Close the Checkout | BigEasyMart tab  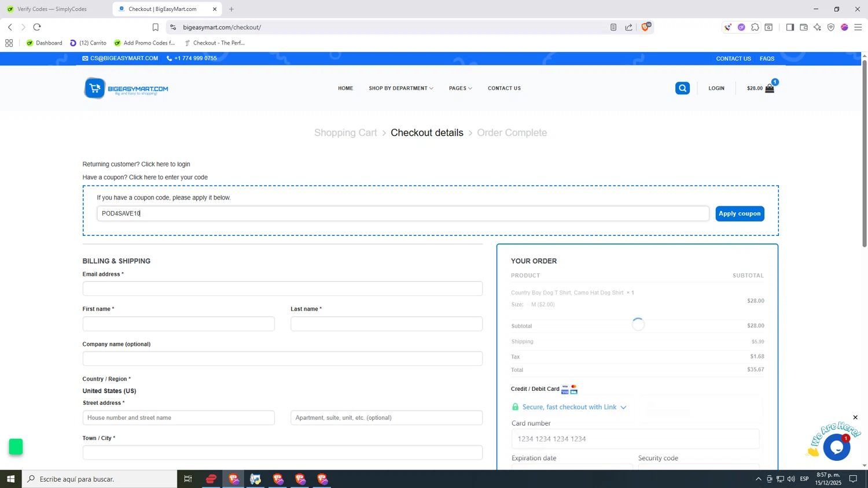point(215,9)
